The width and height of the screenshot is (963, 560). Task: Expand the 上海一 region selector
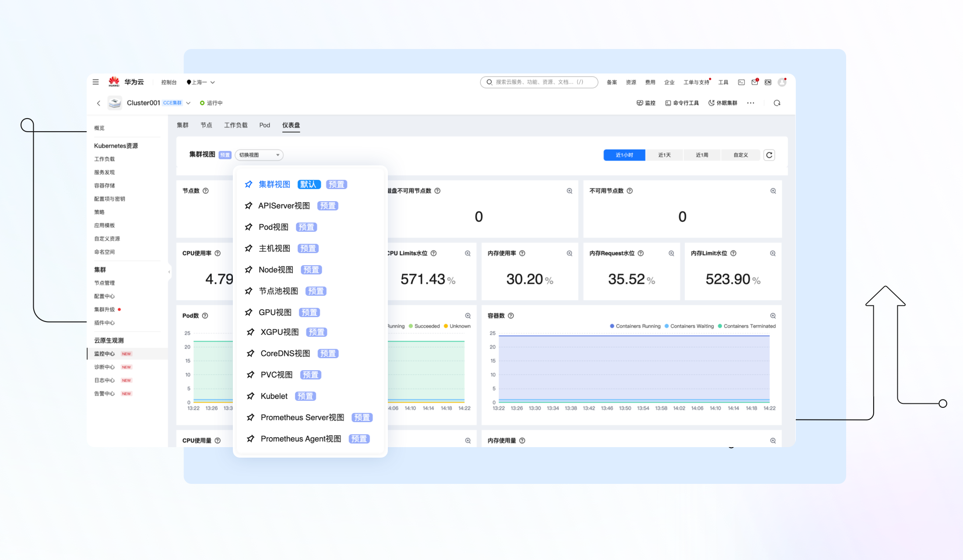coord(201,82)
